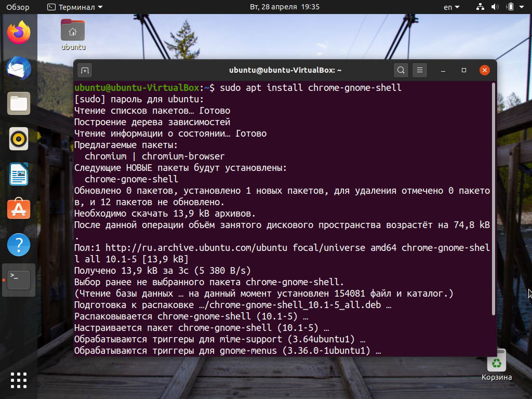532x399 pixels.
Task: Launch Thunderbird mail from the dock
Action: click(19, 68)
